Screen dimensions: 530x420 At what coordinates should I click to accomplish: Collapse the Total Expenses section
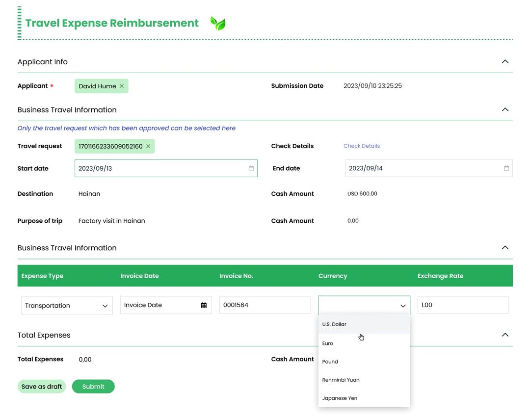505,335
